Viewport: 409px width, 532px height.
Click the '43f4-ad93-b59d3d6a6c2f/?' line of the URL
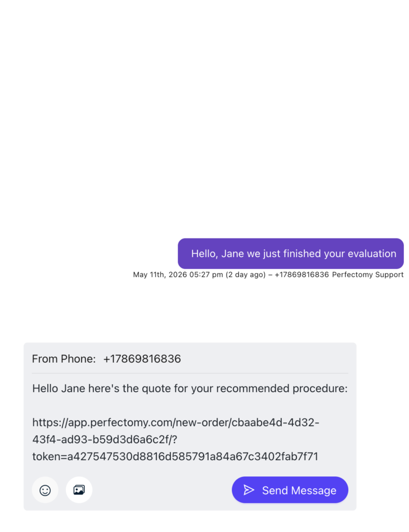(x=105, y=440)
